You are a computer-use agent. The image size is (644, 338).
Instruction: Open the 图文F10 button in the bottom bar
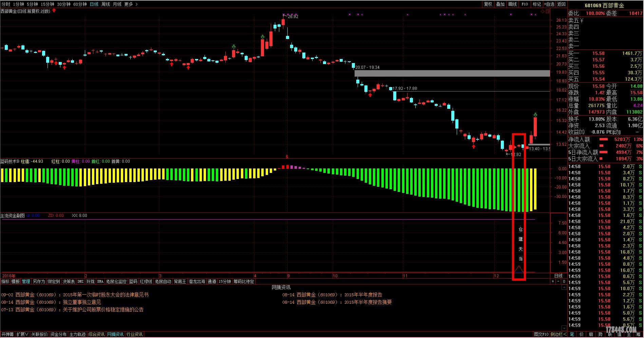541,334
